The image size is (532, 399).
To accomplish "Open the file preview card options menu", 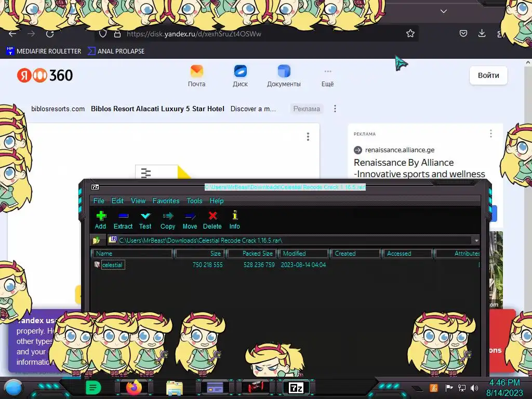I will point(308,137).
